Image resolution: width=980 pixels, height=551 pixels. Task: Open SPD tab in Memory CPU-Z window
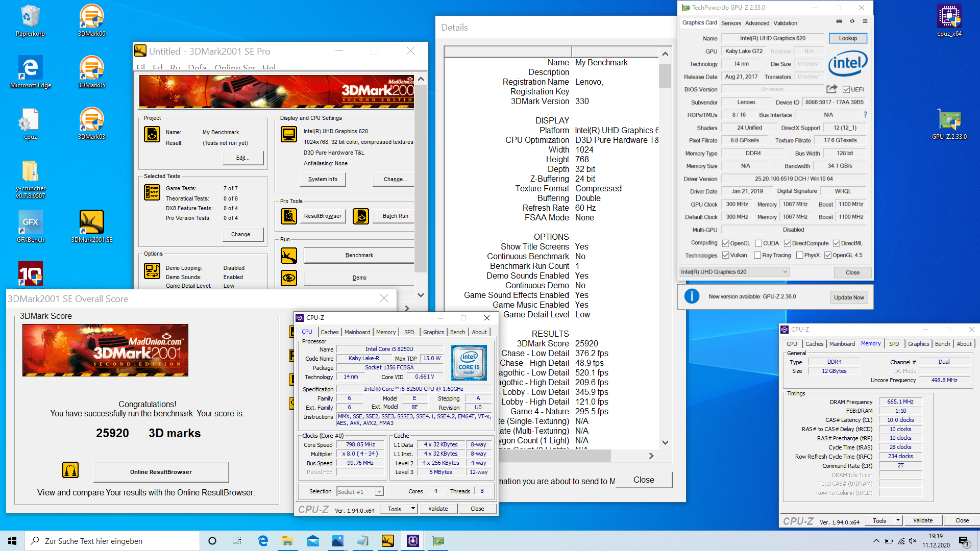pos(894,344)
